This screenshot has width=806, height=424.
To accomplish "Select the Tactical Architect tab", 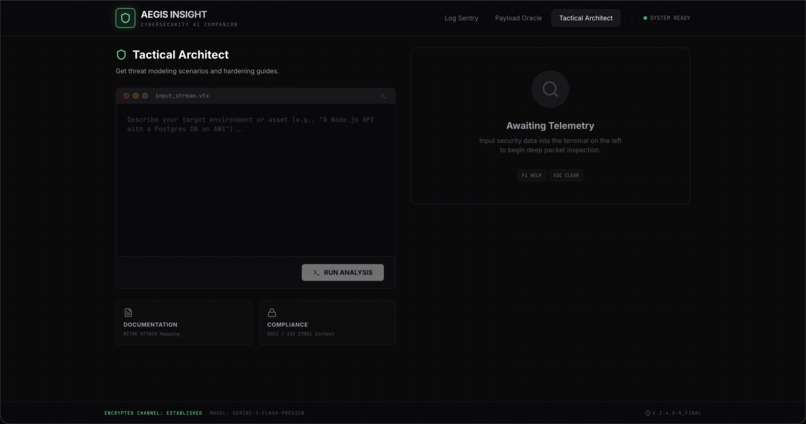I will click(x=585, y=18).
